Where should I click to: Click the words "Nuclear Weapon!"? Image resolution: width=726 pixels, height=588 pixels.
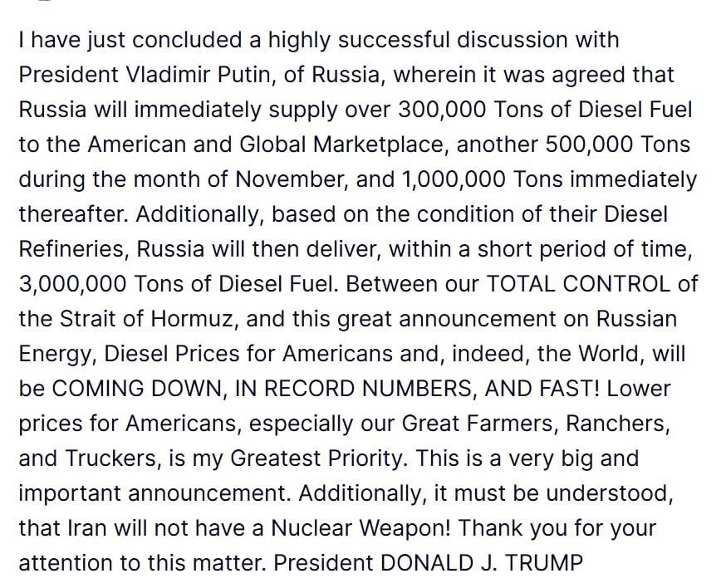pos(361,528)
